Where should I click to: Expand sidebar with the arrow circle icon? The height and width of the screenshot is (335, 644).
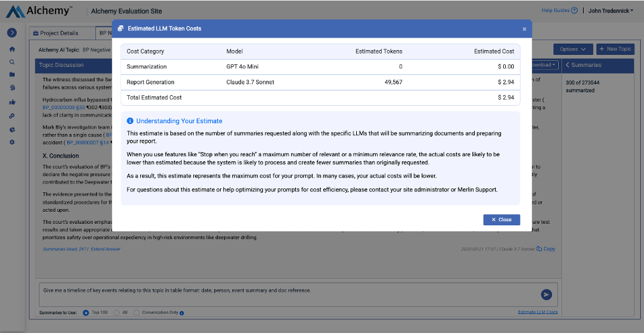[12, 32]
